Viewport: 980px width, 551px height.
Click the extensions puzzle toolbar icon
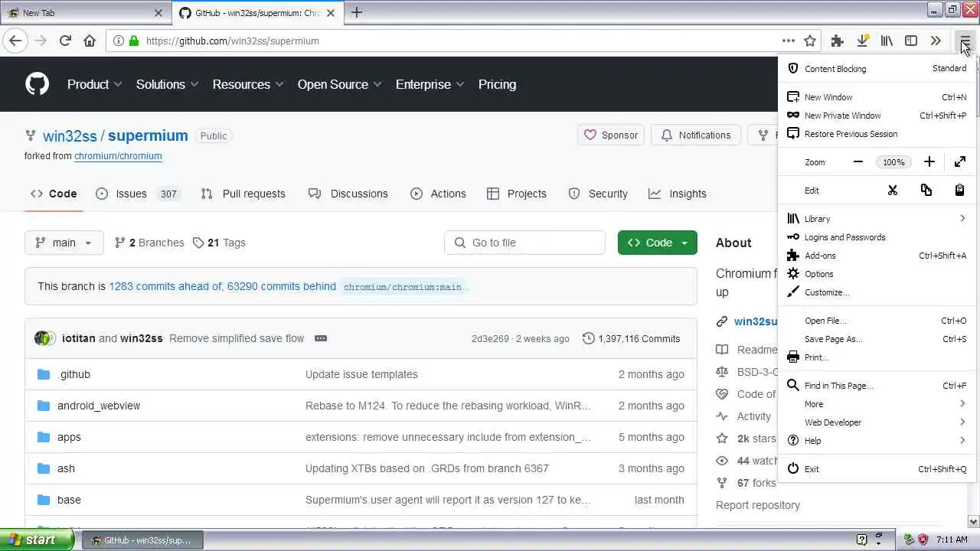(x=838, y=41)
